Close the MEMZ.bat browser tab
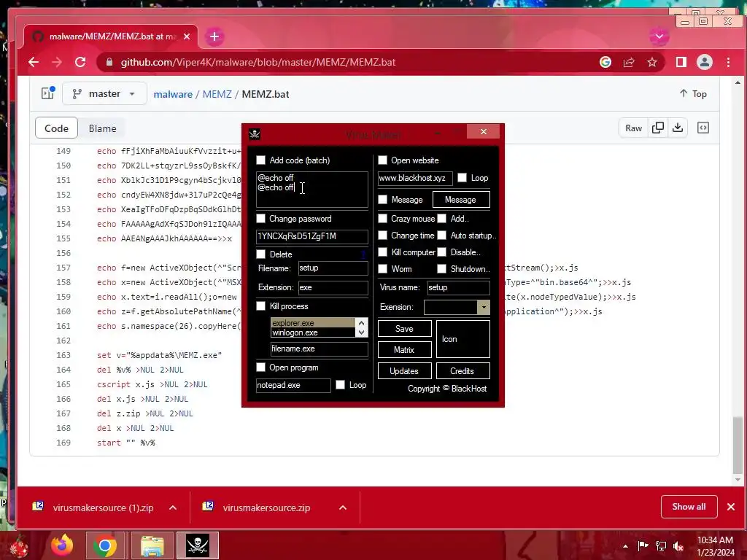This screenshot has height=560, width=747. click(187, 36)
